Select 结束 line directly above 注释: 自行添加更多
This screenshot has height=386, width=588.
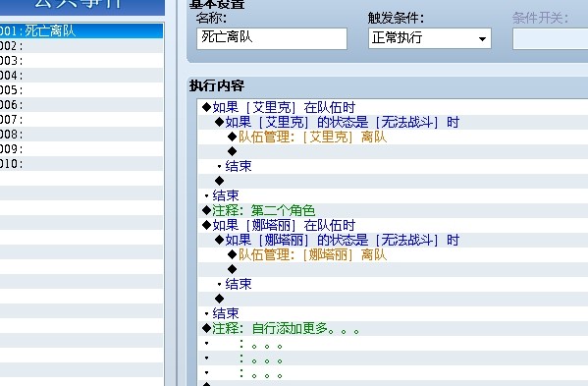pyautogui.click(x=393, y=313)
